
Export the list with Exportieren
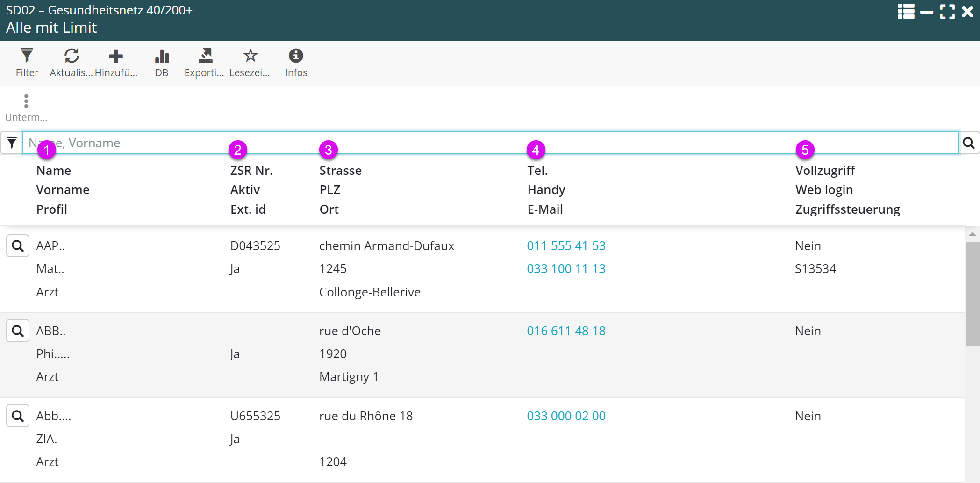pyautogui.click(x=205, y=63)
